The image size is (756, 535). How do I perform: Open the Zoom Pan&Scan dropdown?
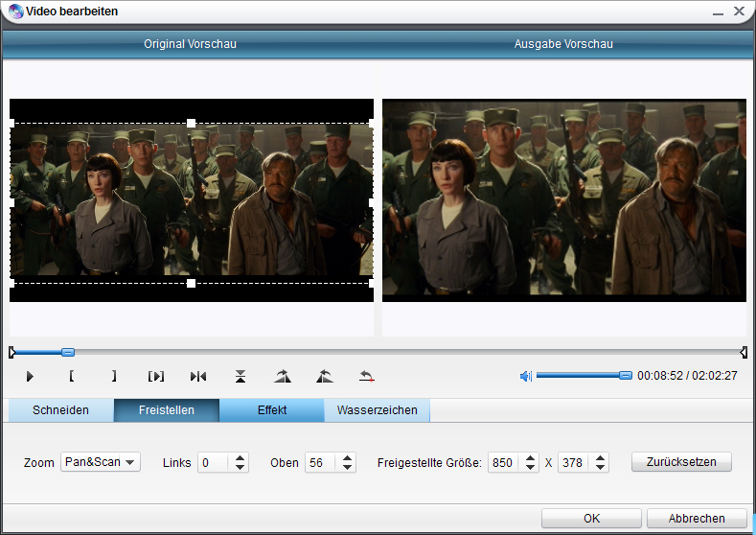pyautogui.click(x=101, y=462)
